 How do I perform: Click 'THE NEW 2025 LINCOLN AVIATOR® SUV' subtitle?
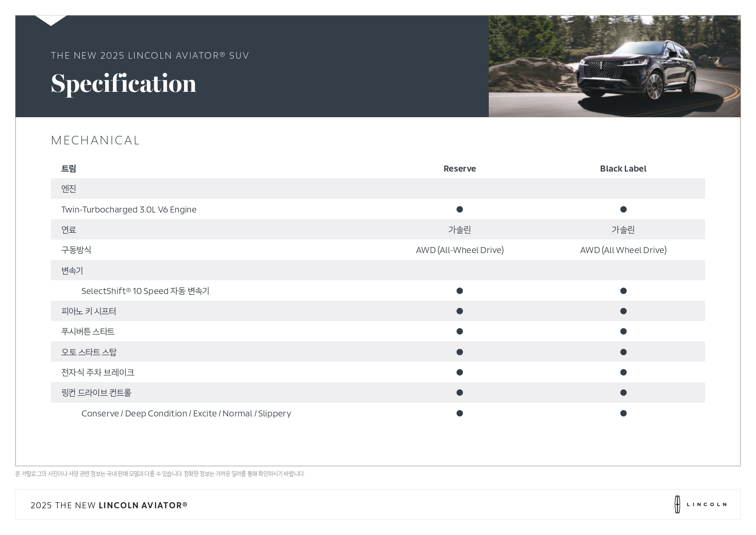coord(150,55)
